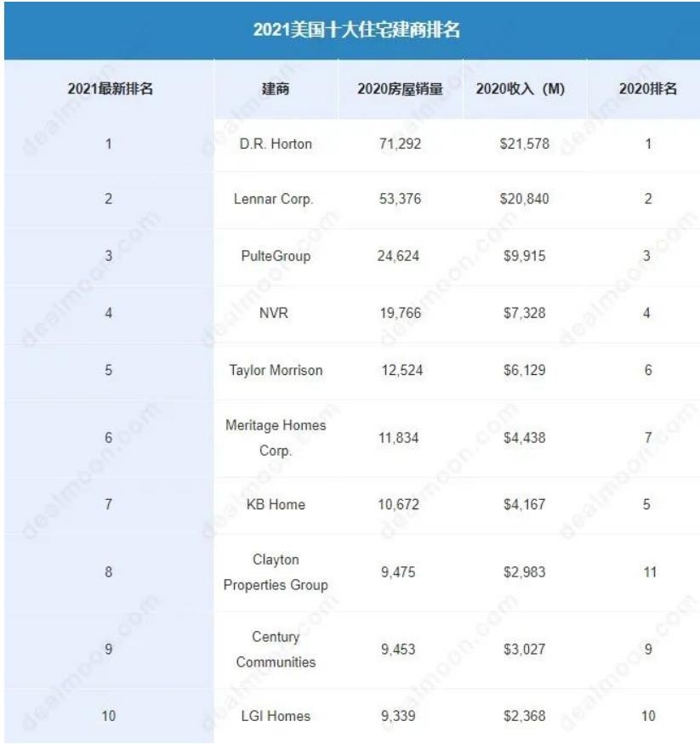This screenshot has width=700, height=744.
Task: Click the $7,328 revenue cell
Action: 525,313
